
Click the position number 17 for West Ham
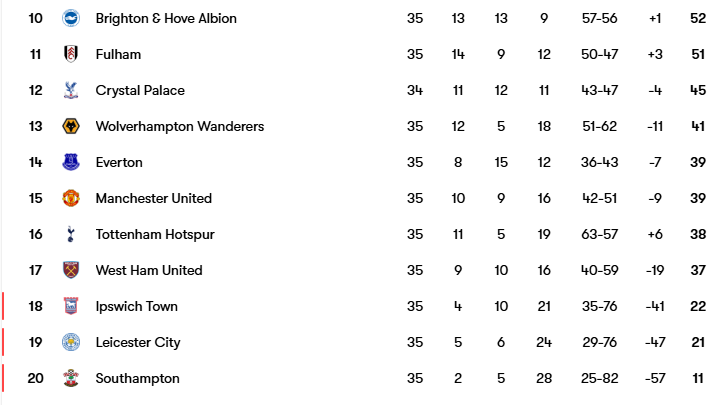[36, 270]
